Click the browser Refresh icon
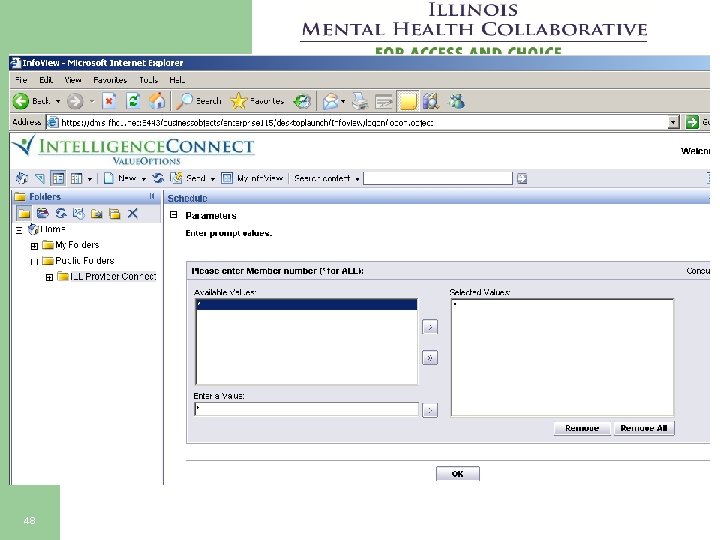This screenshot has width=720, height=540. coord(133,101)
